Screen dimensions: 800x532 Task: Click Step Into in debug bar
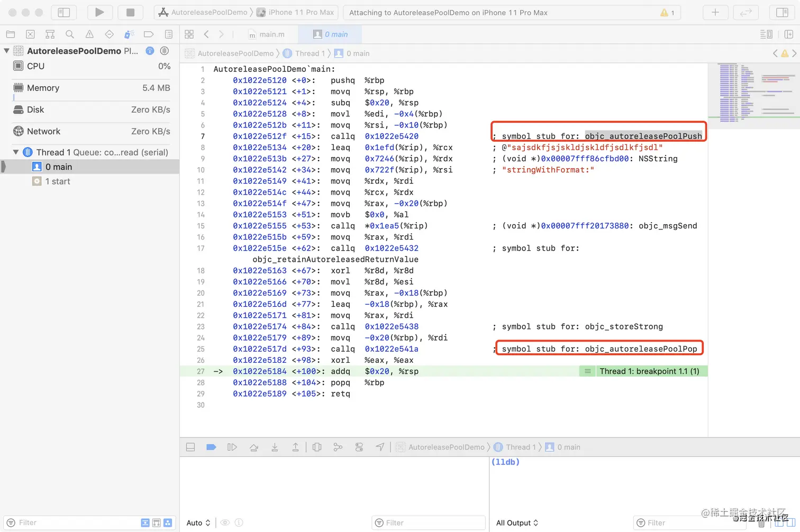tap(275, 447)
